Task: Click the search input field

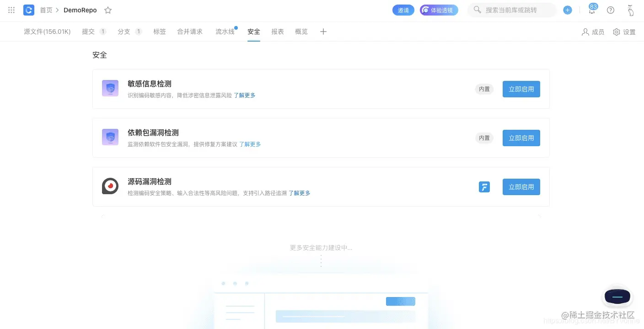Action: (x=511, y=10)
